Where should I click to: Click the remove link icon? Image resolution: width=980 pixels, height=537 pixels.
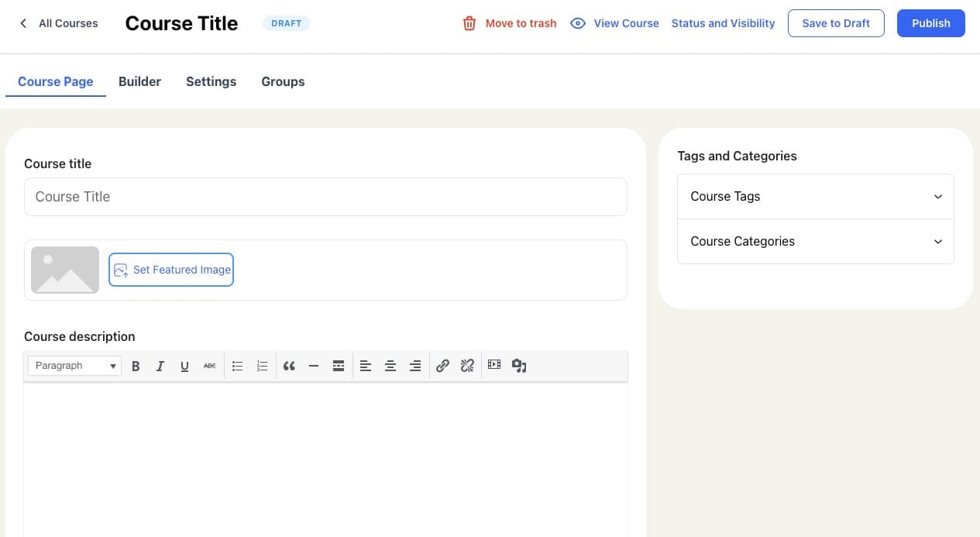pyautogui.click(x=467, y=366)
